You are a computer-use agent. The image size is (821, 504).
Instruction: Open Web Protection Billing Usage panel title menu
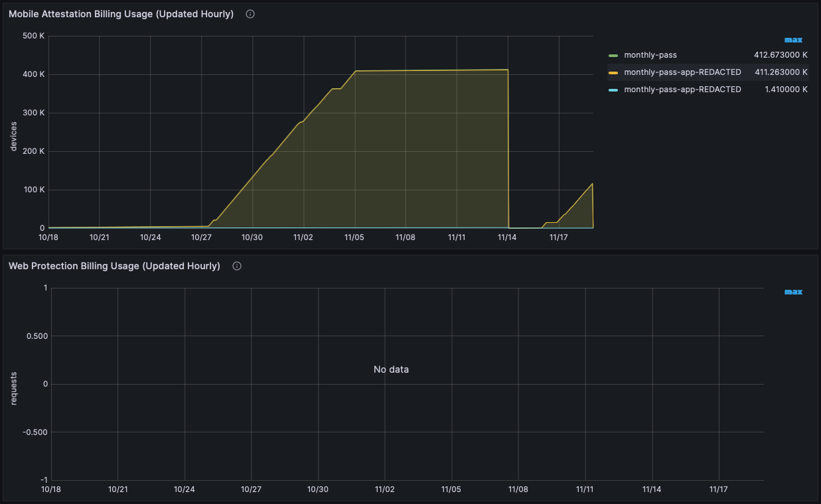click(114, 266)
